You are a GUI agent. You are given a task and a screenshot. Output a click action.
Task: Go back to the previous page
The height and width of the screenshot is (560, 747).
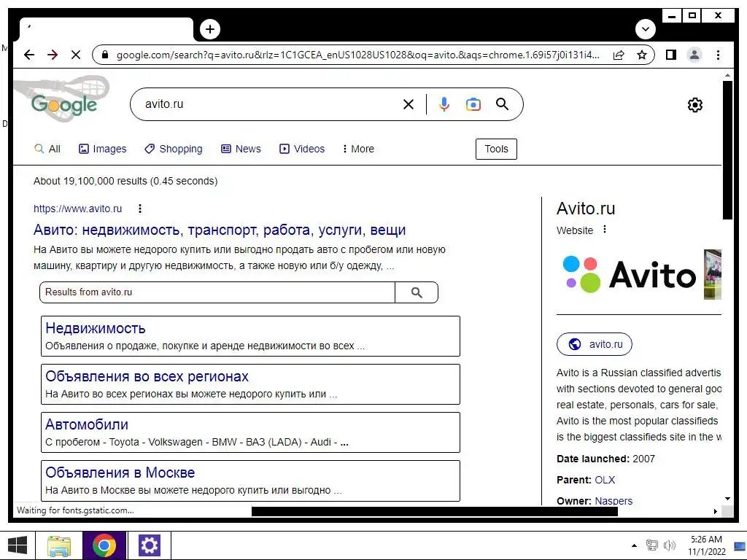29,55
